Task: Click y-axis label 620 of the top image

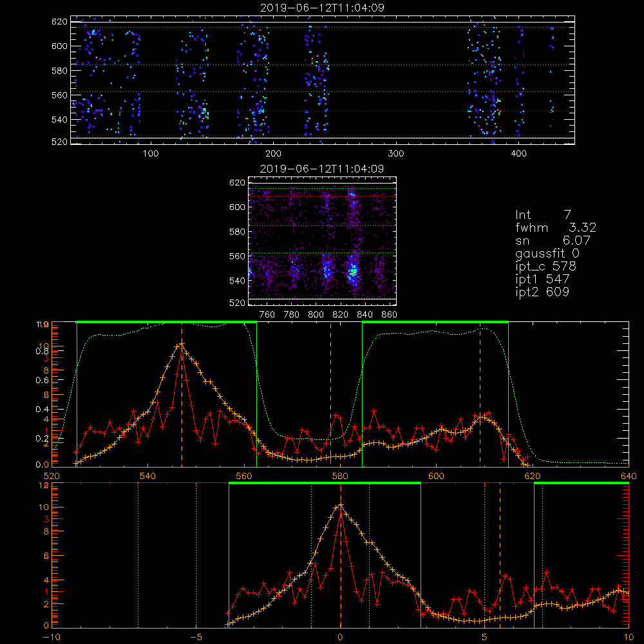Action: click(x=59, y=21)
